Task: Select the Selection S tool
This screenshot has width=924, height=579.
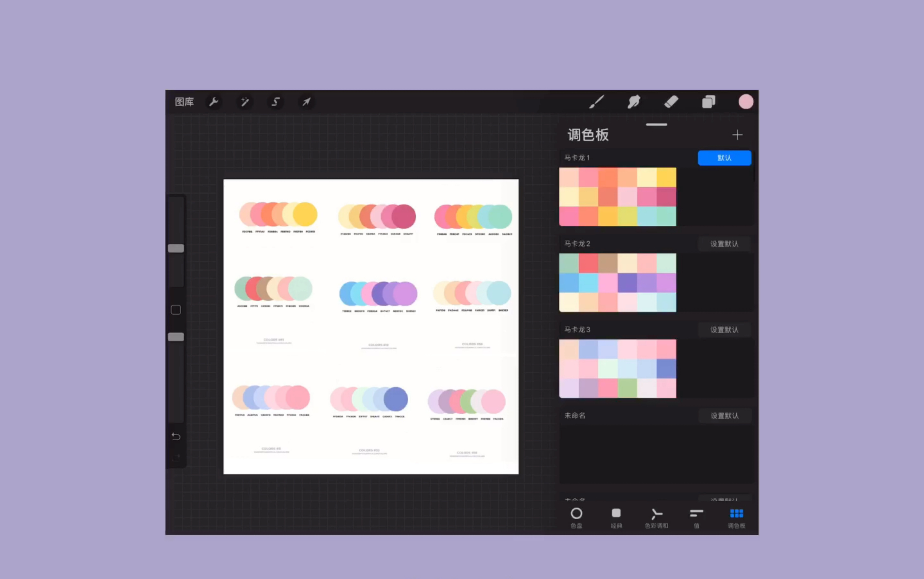Action: [276, 102]
